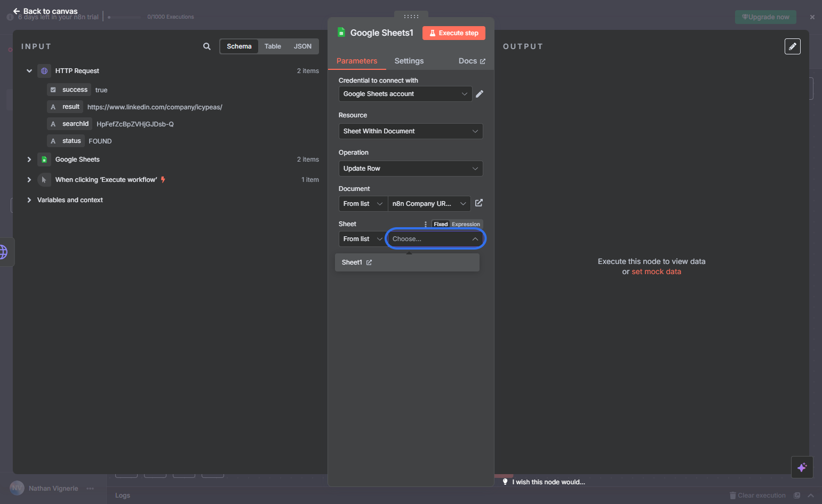Viewport: 822px width, 504px height.
Task: Open Sheet From list mode dropdown
Action: 363,239
